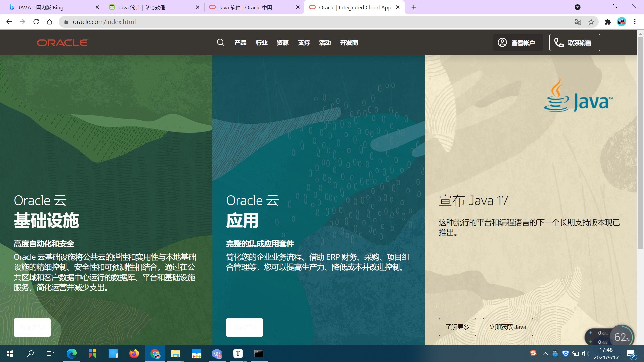Viewport: 644px width, 362px height.
Task: Open a new browser tab
Action: coord(414,7)
